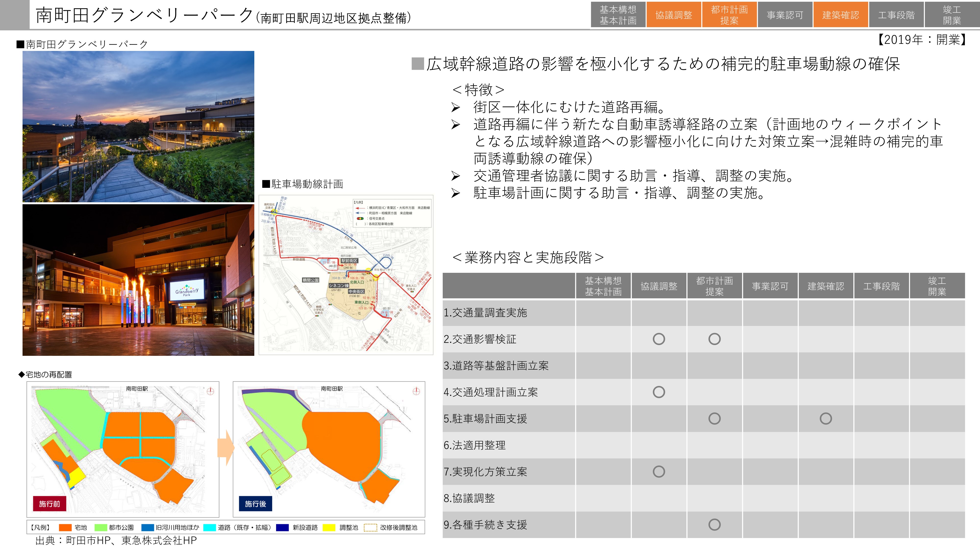Viewport: 980px width, 551px height.
Task: Click circle for 9.各種手続き支援 under 都市計画提案
Action: pyautogui.click(x=714, y=525)
